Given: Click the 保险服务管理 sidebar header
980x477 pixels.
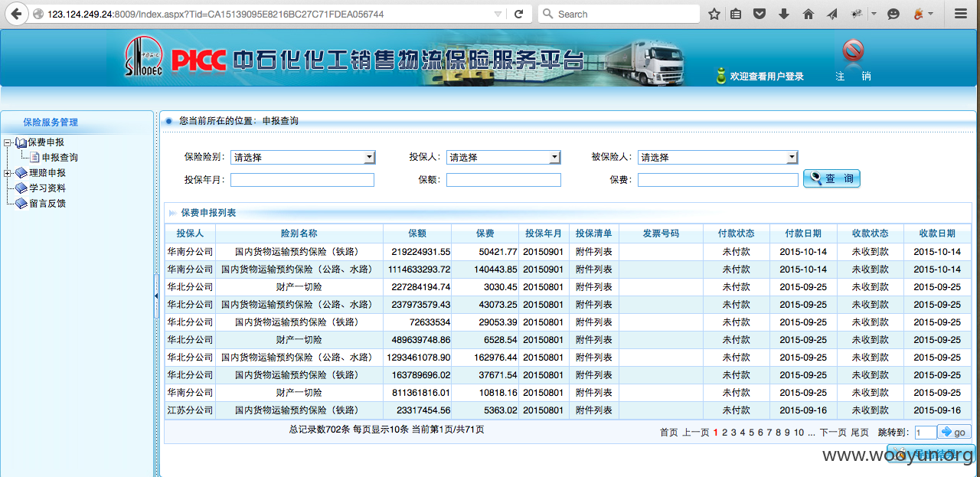Looking at the screenshot, I should click(51, 123).
